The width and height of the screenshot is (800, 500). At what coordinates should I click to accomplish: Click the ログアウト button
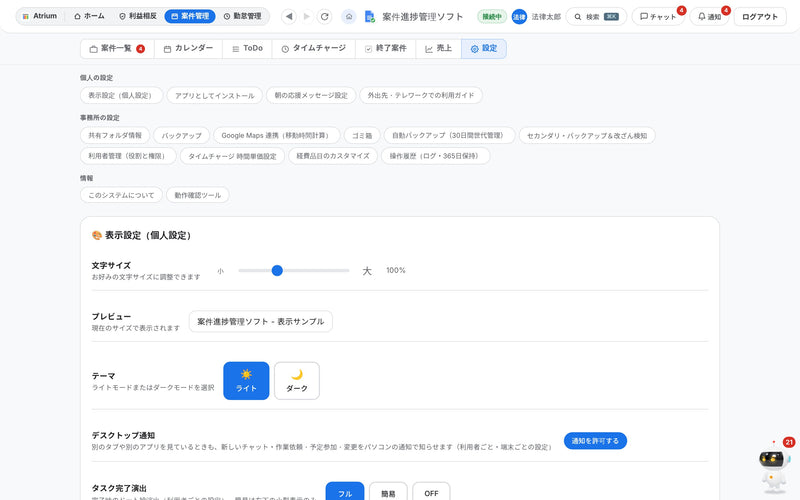point(760,17)
